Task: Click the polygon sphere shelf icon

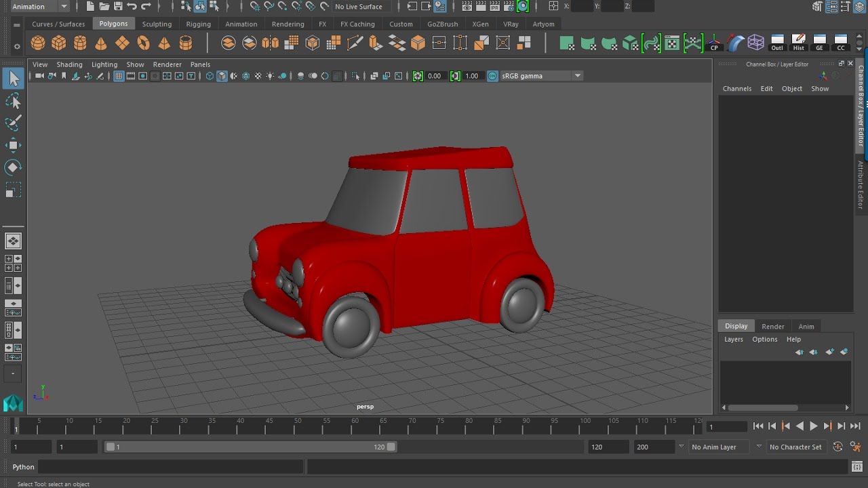Action: click(38, 43)
